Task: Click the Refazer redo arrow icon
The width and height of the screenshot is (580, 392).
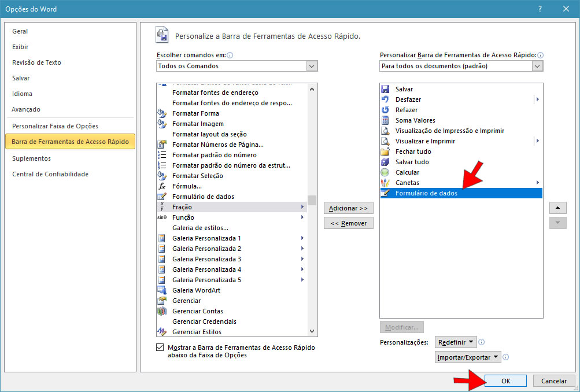Action: pos(385,110)
